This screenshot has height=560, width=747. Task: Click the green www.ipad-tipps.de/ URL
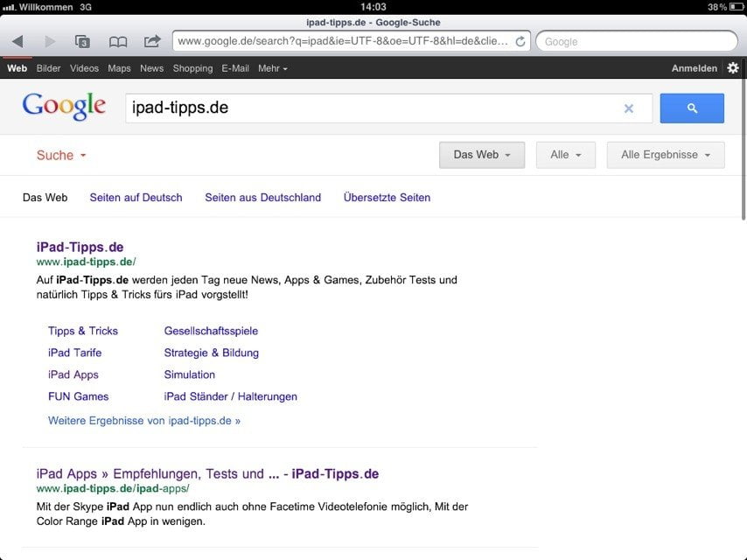[87, 262]
